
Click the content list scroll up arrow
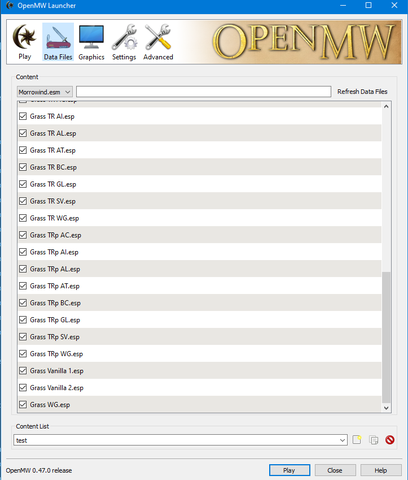coord(386,107)
